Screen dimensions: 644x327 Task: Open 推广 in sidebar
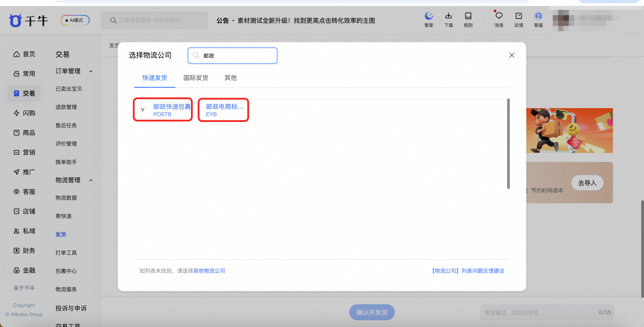tap(24, 172)
